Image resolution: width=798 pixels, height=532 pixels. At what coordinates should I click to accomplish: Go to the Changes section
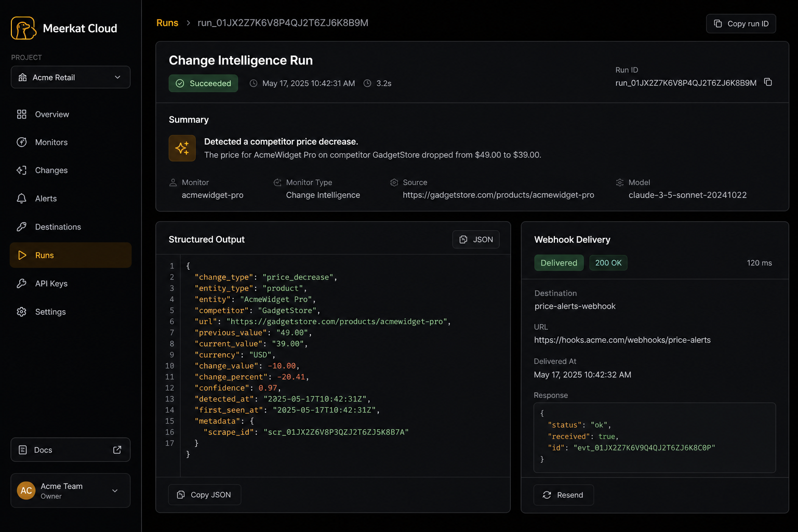71,170
